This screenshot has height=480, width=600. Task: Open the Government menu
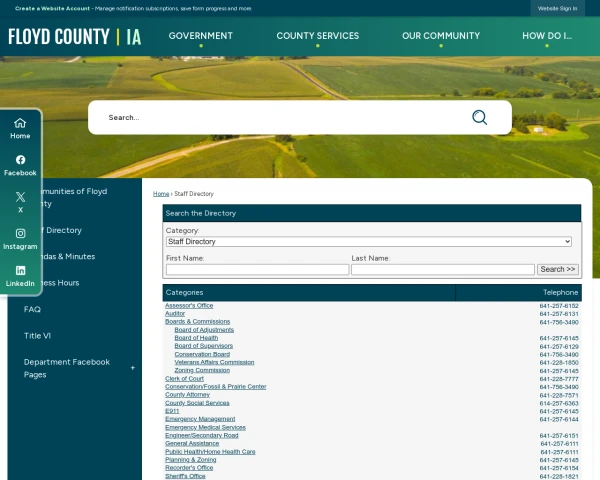(200, 36)
